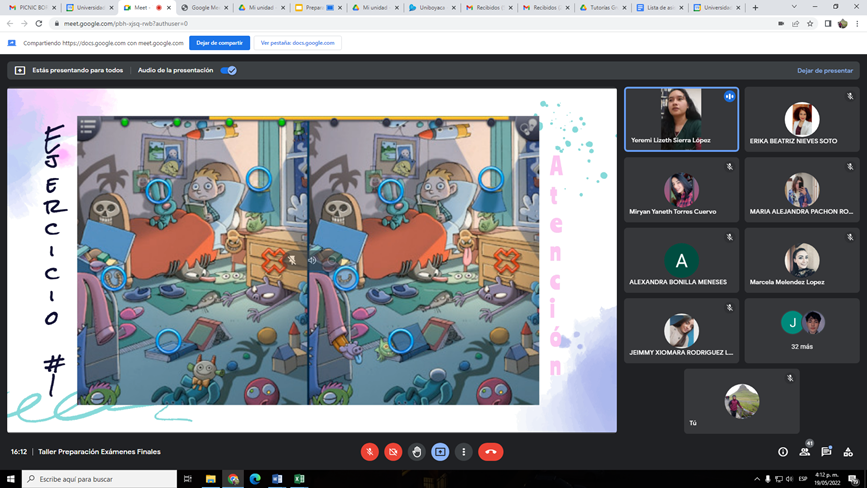Image resolution: width=867 pixels, height=488 pixels.
Task: Click the share page icon in address bar
Action: 796,24
